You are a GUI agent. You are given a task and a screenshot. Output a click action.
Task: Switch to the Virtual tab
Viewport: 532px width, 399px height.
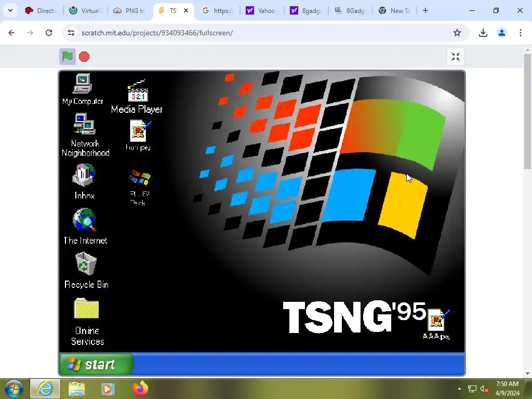coord(86,10)
